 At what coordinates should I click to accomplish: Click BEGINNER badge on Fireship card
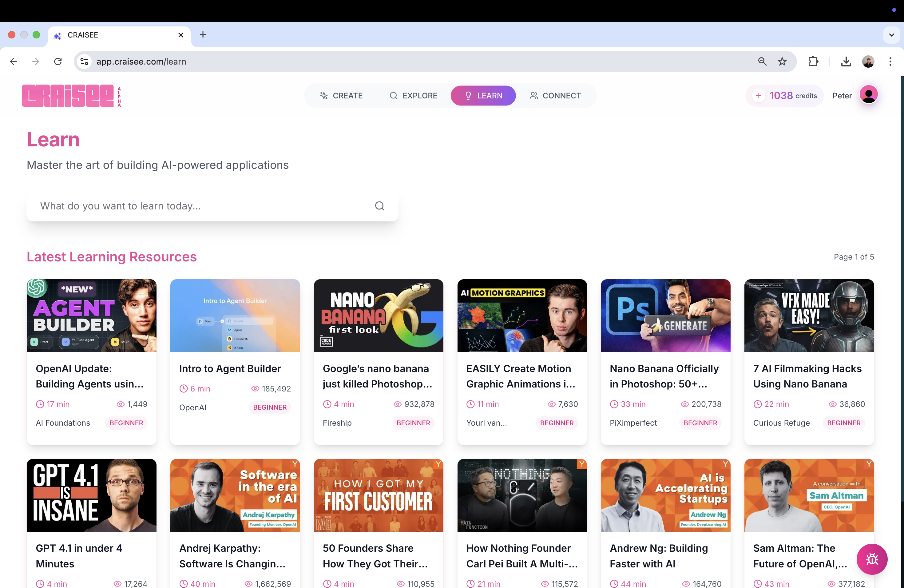click(x=413, y=423)
